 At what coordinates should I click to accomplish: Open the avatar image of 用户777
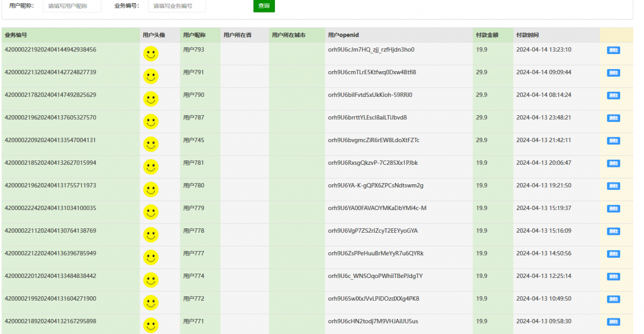point(151,258)
